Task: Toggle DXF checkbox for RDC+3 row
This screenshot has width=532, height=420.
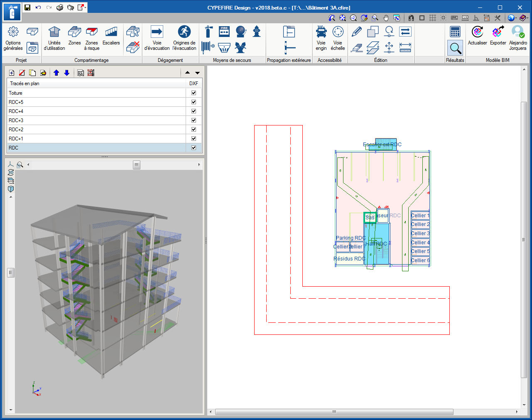Action: [194, 120]
